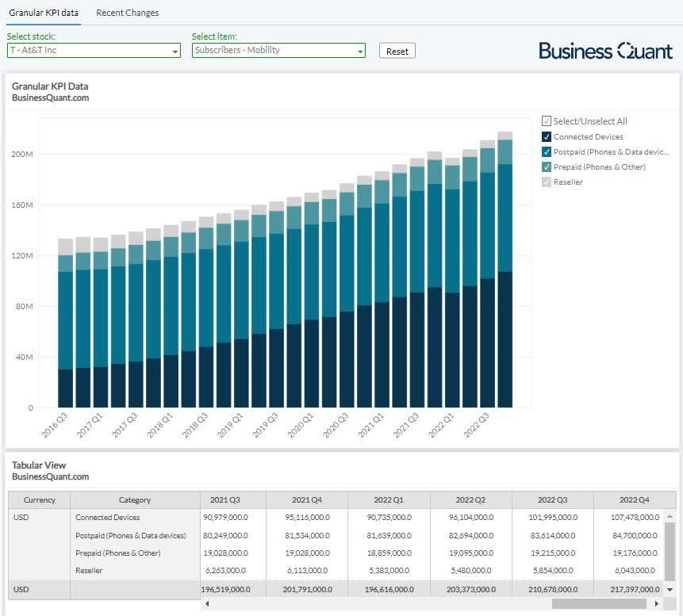Click the table's scroll-down arrow

click(670, 590)
